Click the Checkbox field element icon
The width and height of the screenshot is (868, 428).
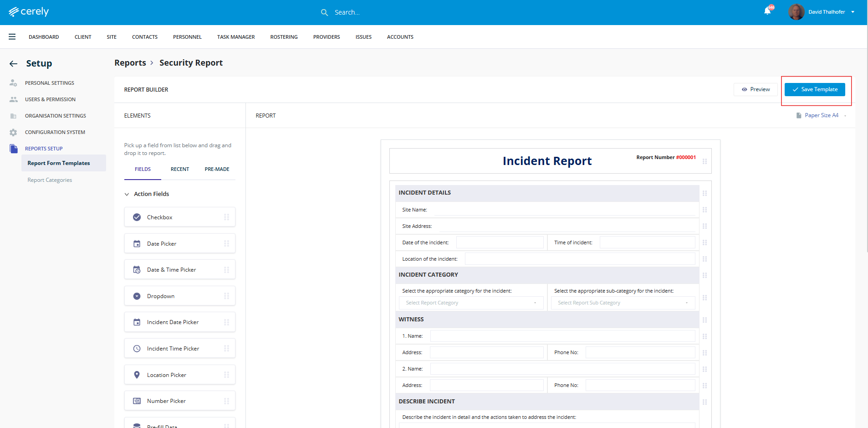[137, 217]
